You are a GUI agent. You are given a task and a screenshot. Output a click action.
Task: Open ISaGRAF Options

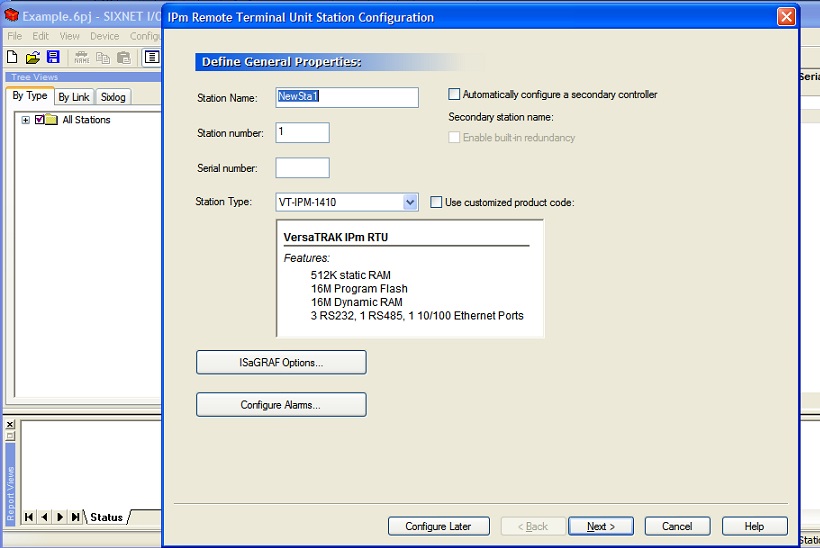pyautogui.click(x=281, y=362)
